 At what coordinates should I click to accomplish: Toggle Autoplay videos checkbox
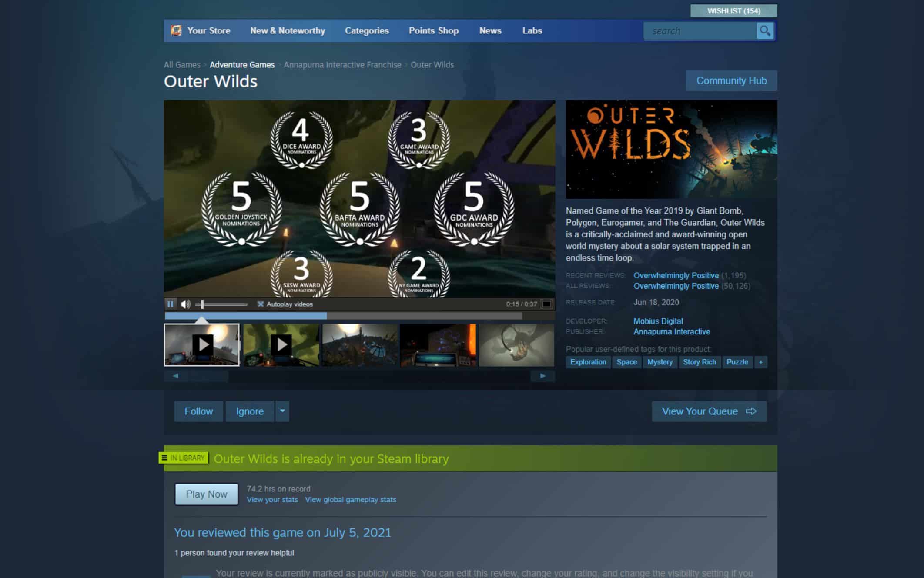(x=260, y=304)
